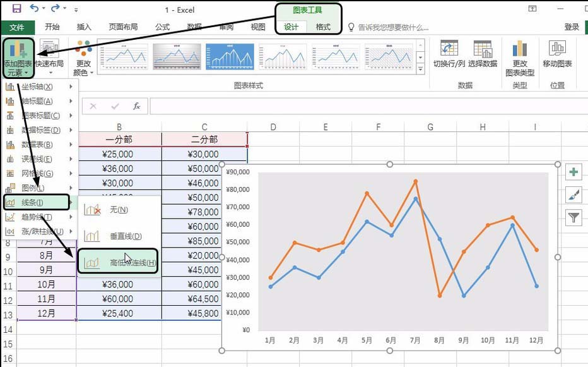Viewport: 588px width, 367px height.
Task: Click the cell containing ¥25,400
Action: [119, 313]
